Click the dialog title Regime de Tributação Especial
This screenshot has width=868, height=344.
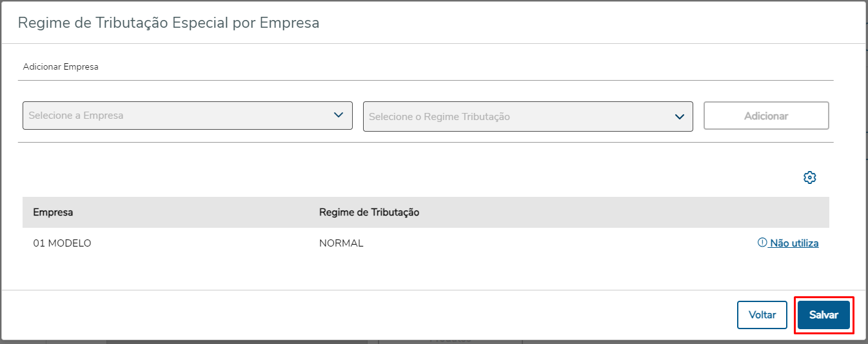coord(168,23)
